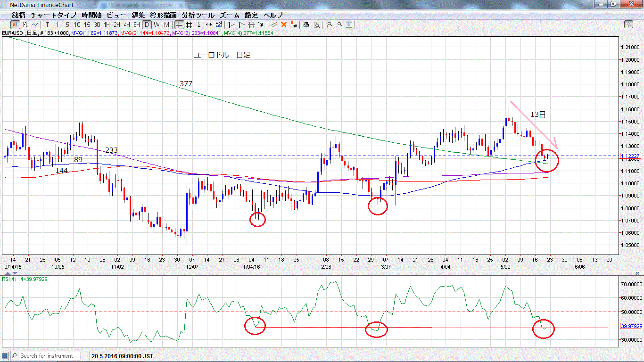
Task: Select the 15 minute timeframe
Action: [x=87, y=25]
